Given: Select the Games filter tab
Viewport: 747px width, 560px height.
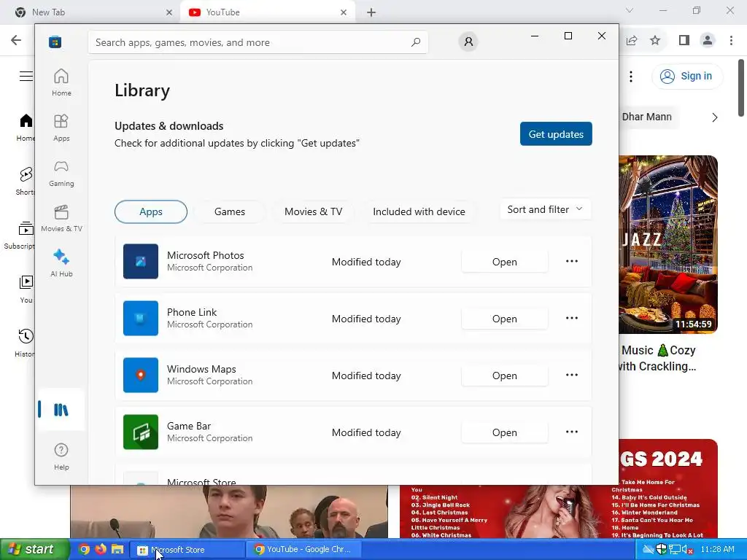Looking at the screenshot, I should pyautogui.click(x=230, y=212).
